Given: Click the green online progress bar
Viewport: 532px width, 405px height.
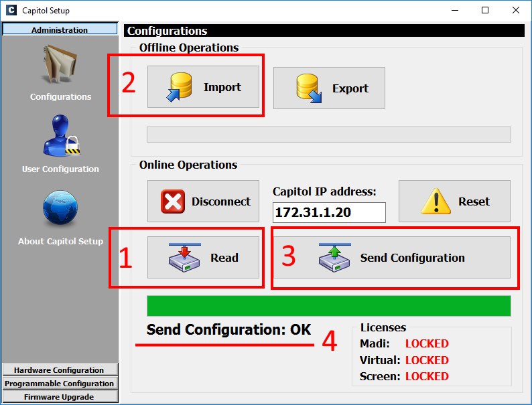Looking at the screenshot, I should tap(329, 306).
